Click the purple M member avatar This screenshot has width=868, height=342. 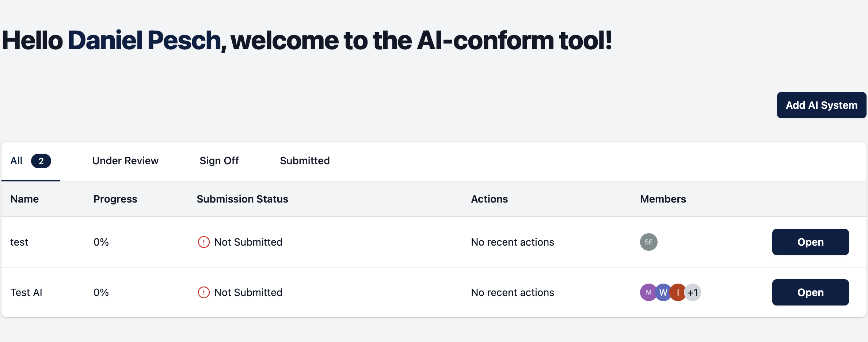[648, 292]
